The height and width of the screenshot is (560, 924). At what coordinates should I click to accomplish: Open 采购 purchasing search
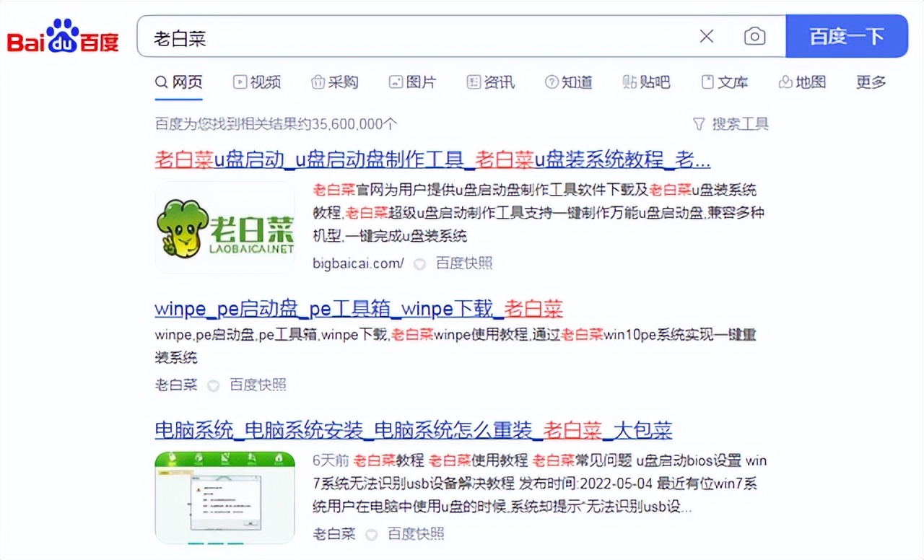(334, 82)
